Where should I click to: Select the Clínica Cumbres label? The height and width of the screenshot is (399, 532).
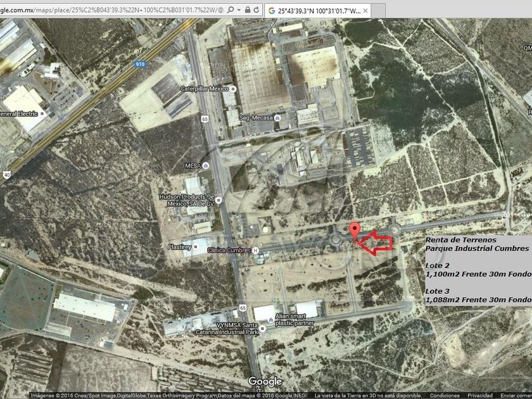coord(229,250)
